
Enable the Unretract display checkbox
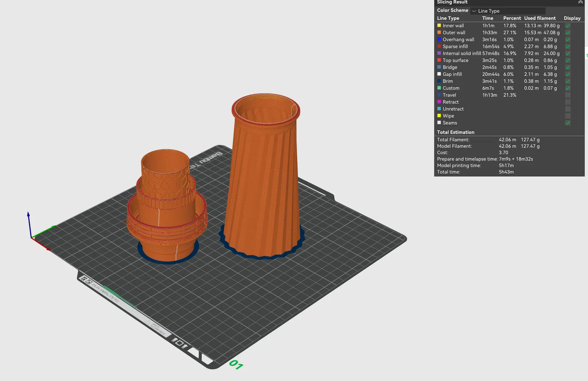pos(568,109)
